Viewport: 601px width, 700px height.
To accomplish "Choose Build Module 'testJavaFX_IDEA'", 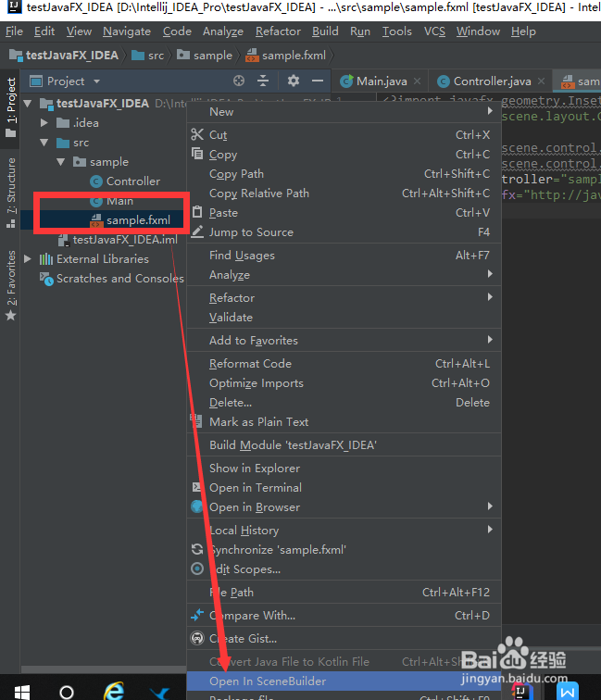I will 344,445.
